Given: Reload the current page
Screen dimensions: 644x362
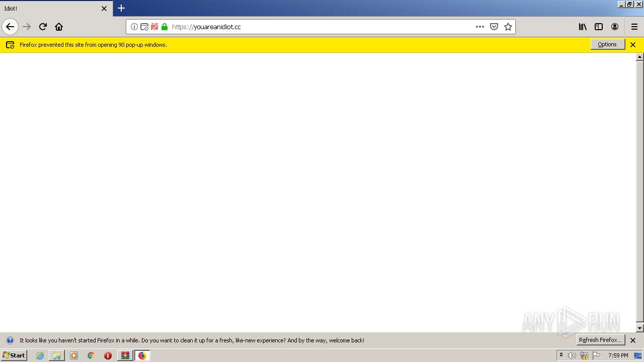Looking at the screenshot, I should (43, 27).
